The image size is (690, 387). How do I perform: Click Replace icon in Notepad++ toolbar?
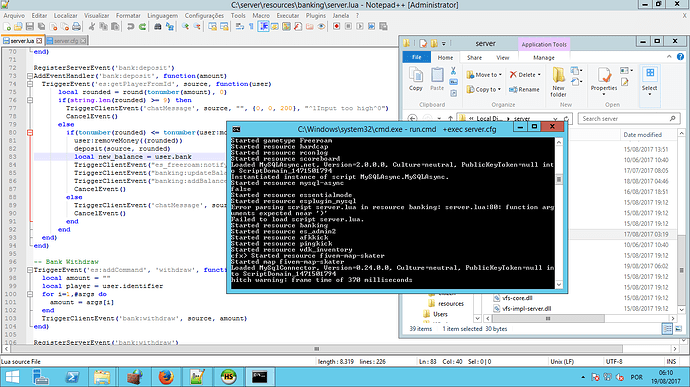tap(169, 27)
